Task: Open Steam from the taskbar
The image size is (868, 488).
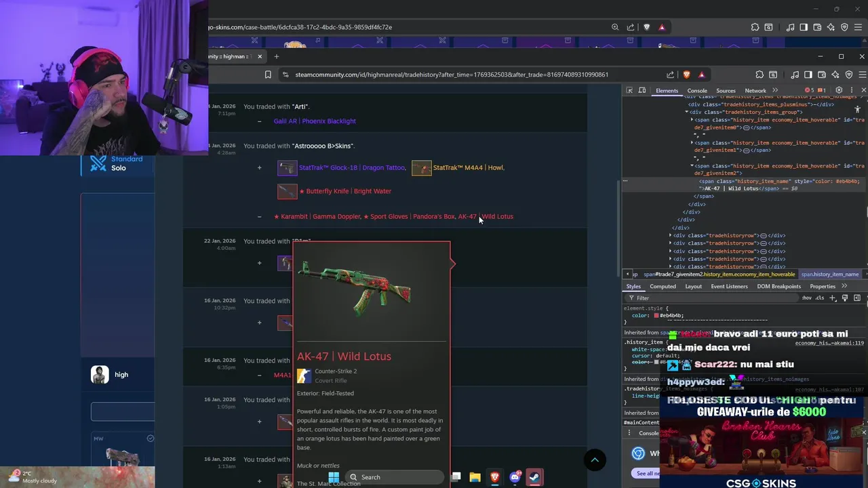Action: pyautogui.click(x=534, y=477)
